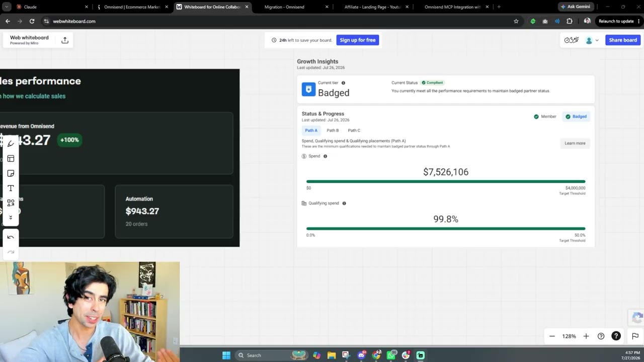Open the user avatar dropdown
The height and width of the screenshot is (362, 644).
592,40
